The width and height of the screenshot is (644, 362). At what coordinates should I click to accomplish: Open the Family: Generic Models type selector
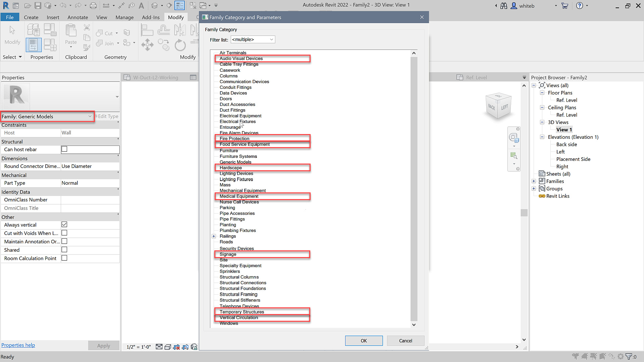[47, 116]
